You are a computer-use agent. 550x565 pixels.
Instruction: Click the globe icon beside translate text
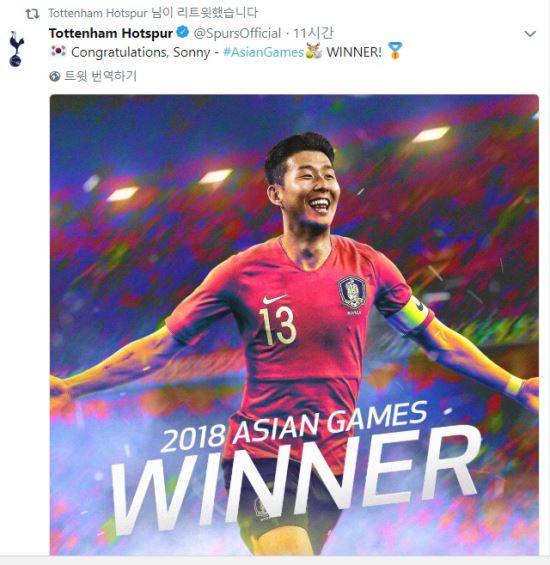[54, 76]
